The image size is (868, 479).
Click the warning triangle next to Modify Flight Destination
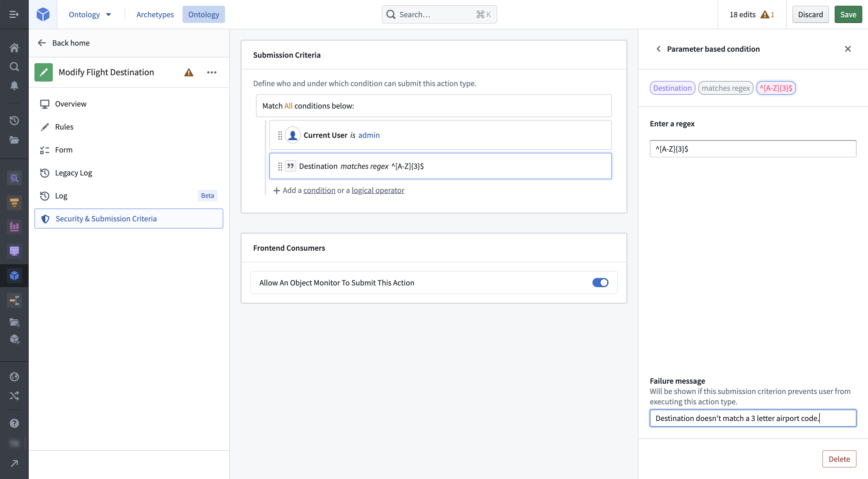189,72
